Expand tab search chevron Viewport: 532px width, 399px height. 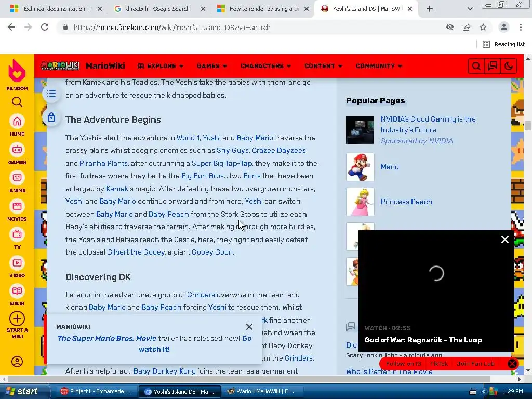470,9
